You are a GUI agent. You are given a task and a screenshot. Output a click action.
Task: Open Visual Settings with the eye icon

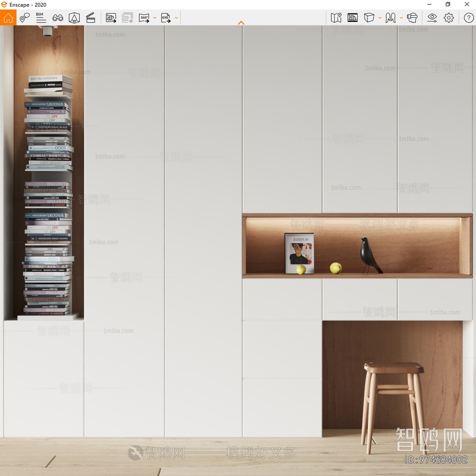tap(433, 18)
